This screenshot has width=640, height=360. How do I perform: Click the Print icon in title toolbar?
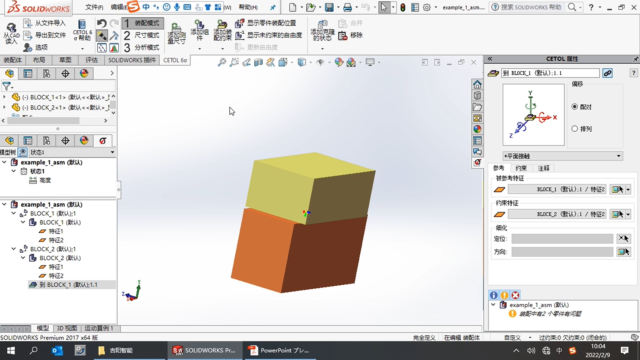click(347, 7)
